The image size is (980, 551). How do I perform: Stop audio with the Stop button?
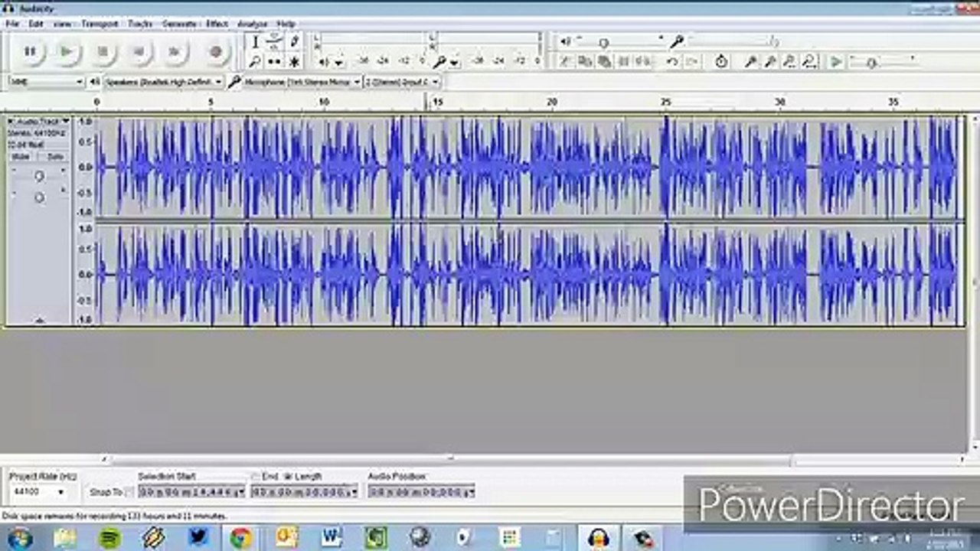103,51
